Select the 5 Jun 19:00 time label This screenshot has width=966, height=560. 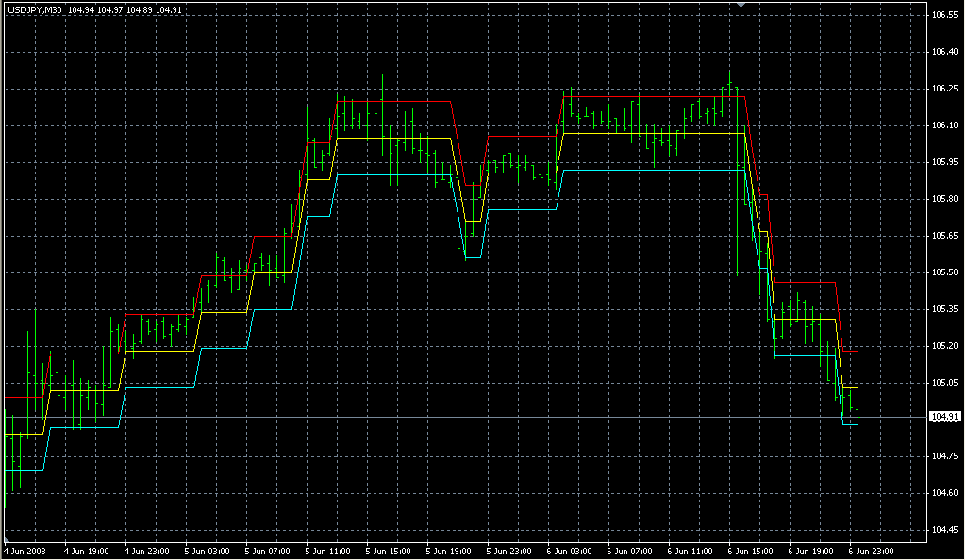click(x=448, y=550)
